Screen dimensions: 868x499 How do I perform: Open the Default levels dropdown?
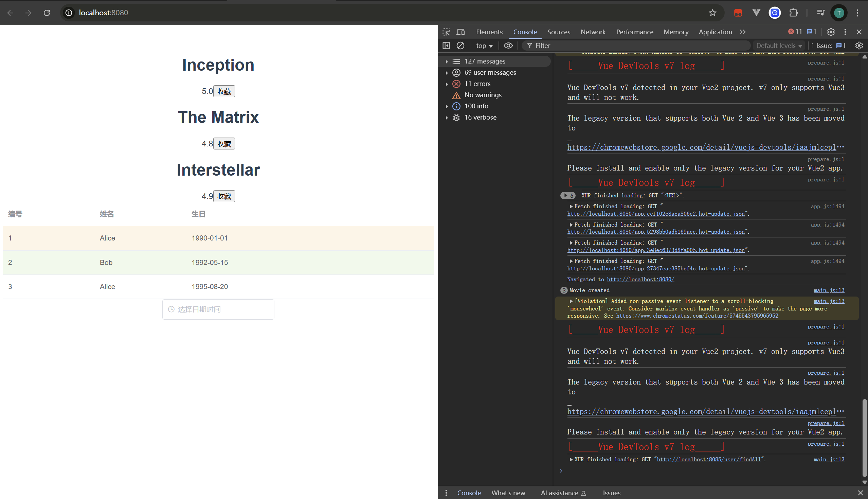[779, 46]
